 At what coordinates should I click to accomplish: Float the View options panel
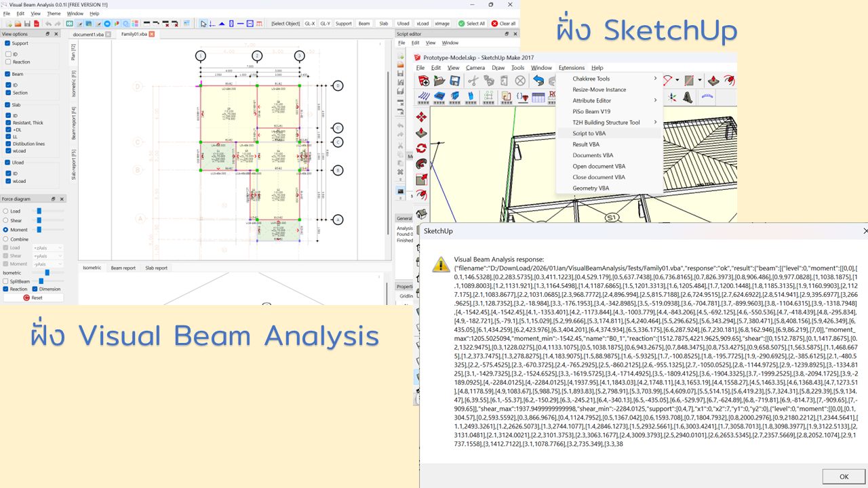point(47,34)
